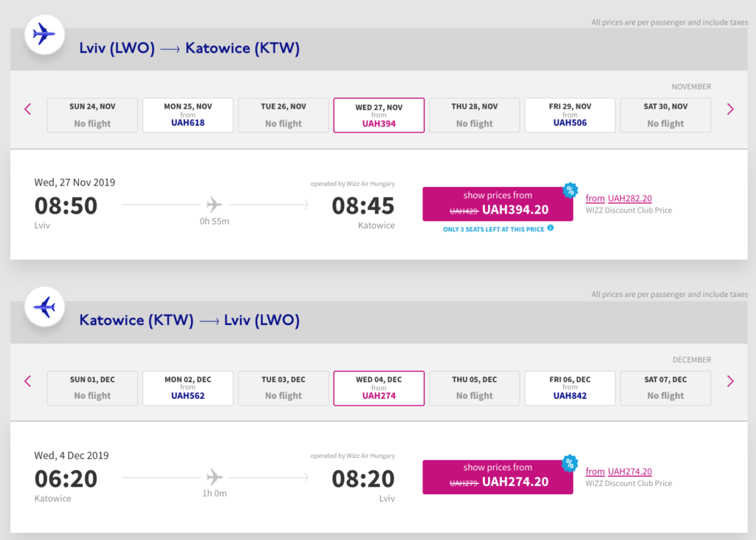Viewport: 756px width, 540px height.
Task: Pick Wed 04 Dec UAH274 date
Action: point(379,388)
